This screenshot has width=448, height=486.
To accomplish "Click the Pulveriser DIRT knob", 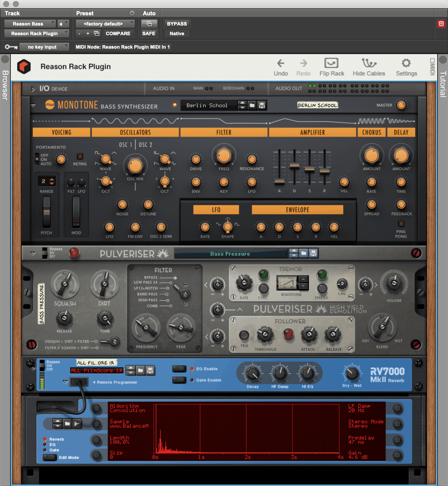I will click(105, 284).
